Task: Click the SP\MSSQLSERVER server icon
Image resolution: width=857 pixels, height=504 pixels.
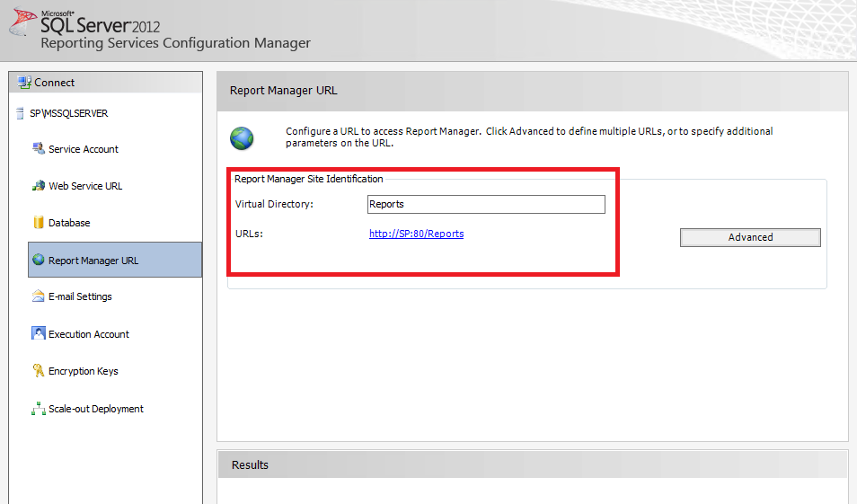Action: [x=21, y=113]
